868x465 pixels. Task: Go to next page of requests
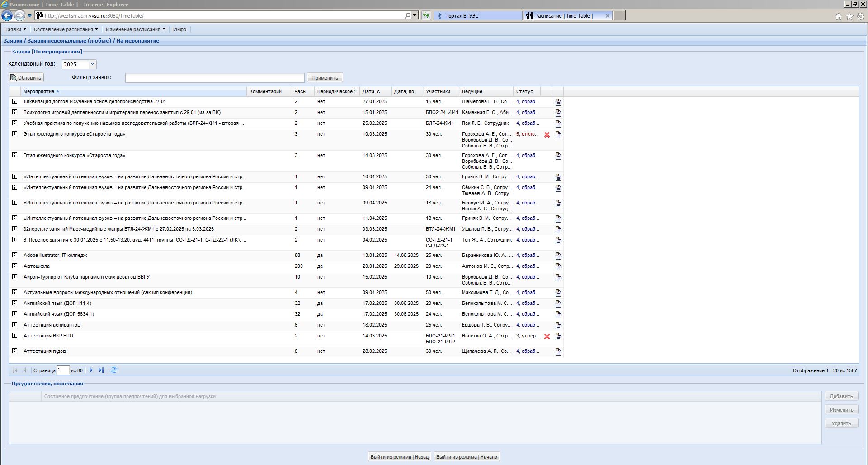point(91,370)
